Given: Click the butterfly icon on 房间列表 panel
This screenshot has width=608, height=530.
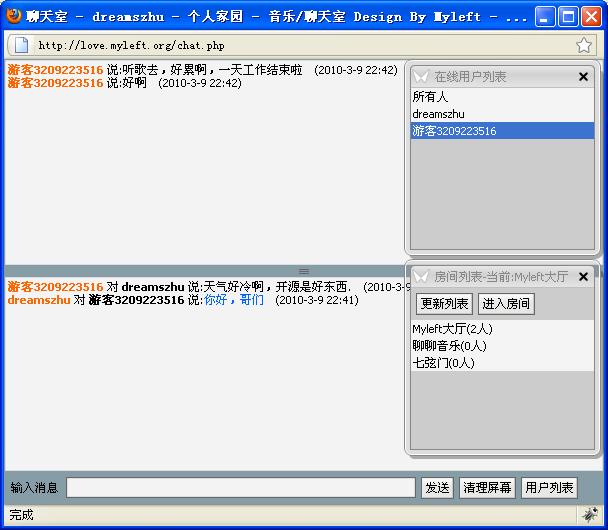Looking at the screenshot, I should point(421,276).
